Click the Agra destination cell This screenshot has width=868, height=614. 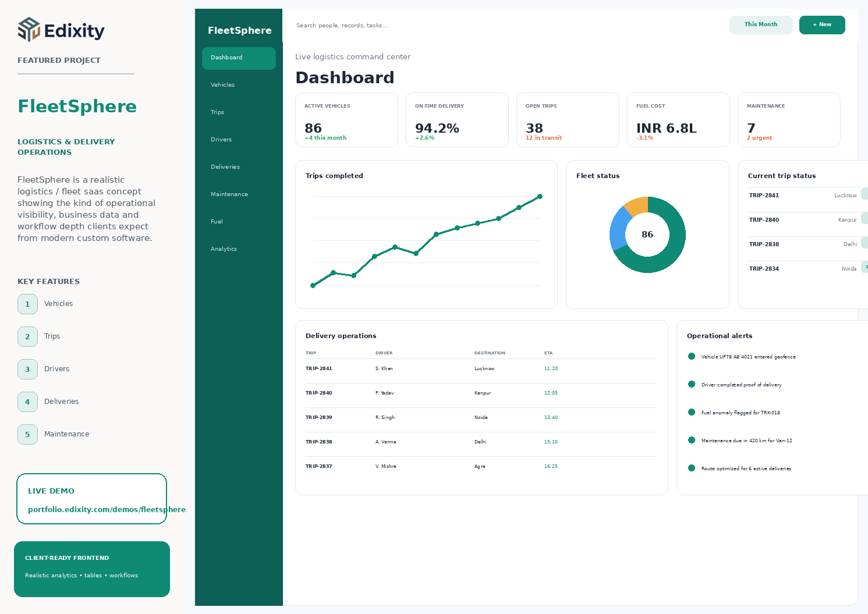pos(480,467)
